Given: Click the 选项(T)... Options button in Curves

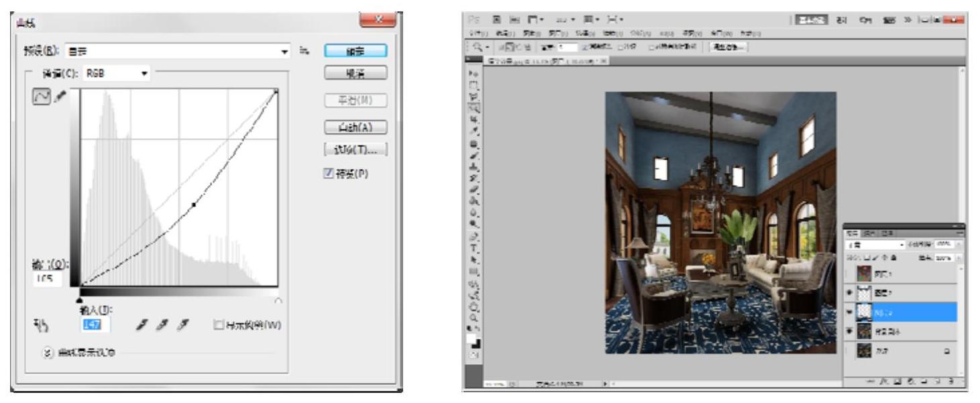Looking at the screenshot, I should point(355,148).
